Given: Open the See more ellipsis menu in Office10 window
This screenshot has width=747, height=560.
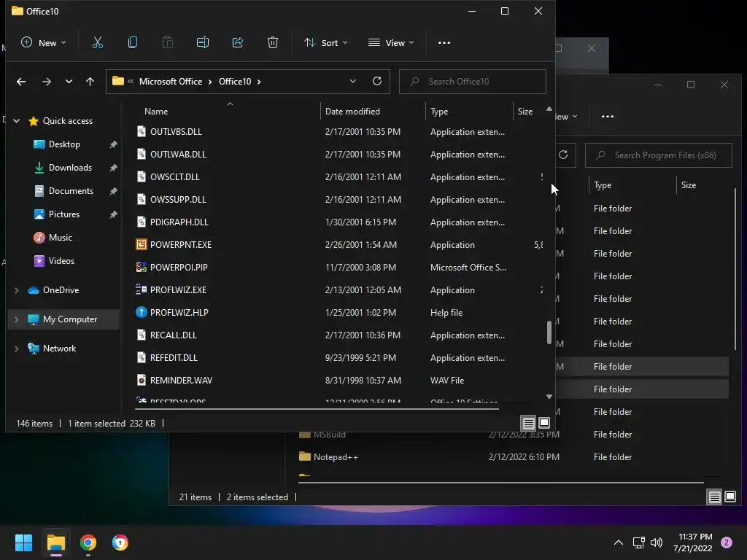Looking at the screenshot, I should 444,42.
